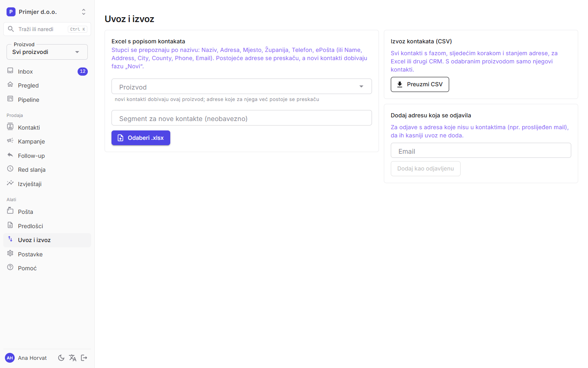
Task: Open the language translate icon
Action: tap(73, 358)
